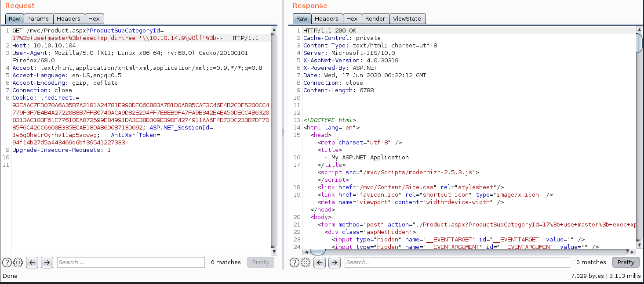The width and height of the screenshot is (644, 284).
Task: Click the Request scrollbar down arrow
Action: coord(274,252)
